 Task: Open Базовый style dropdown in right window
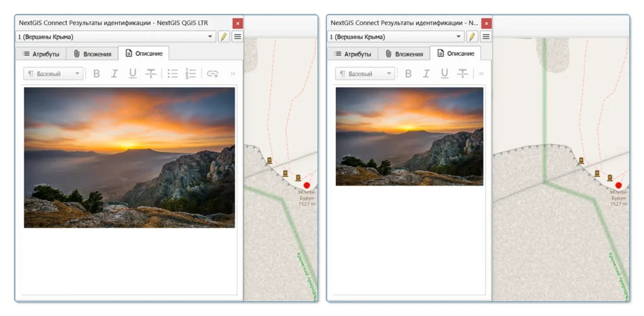click(365, 74)
